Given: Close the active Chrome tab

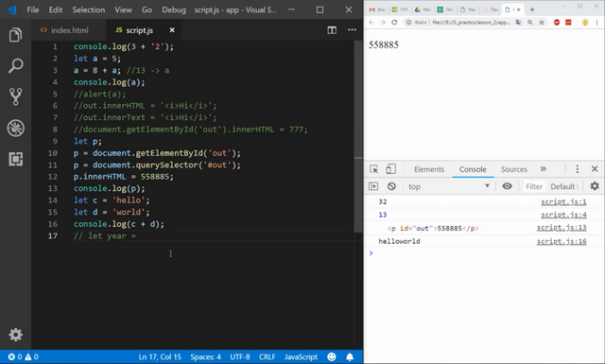Looking at the screenshot, I should coord(519,9).
